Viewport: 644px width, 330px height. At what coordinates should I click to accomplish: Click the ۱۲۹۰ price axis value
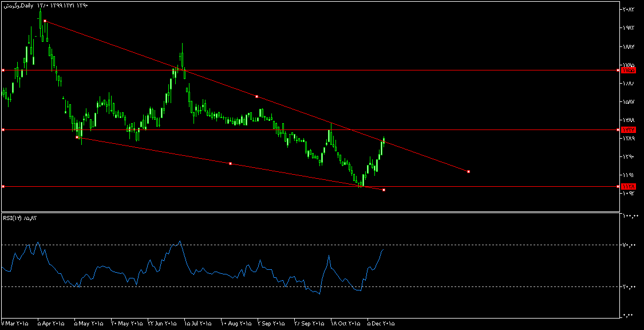(x=629, y=157)
